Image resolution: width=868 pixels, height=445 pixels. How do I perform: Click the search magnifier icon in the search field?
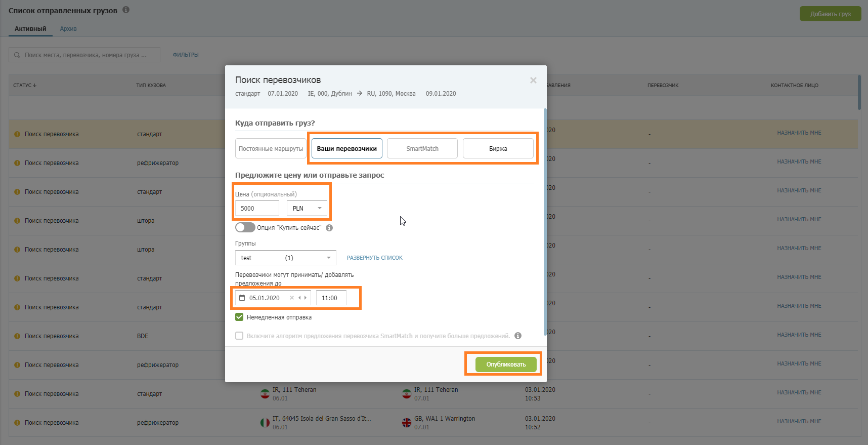[x=17, y=55]
